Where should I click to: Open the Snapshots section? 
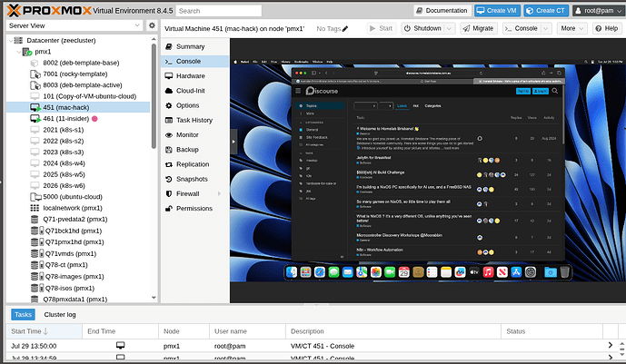193,179
